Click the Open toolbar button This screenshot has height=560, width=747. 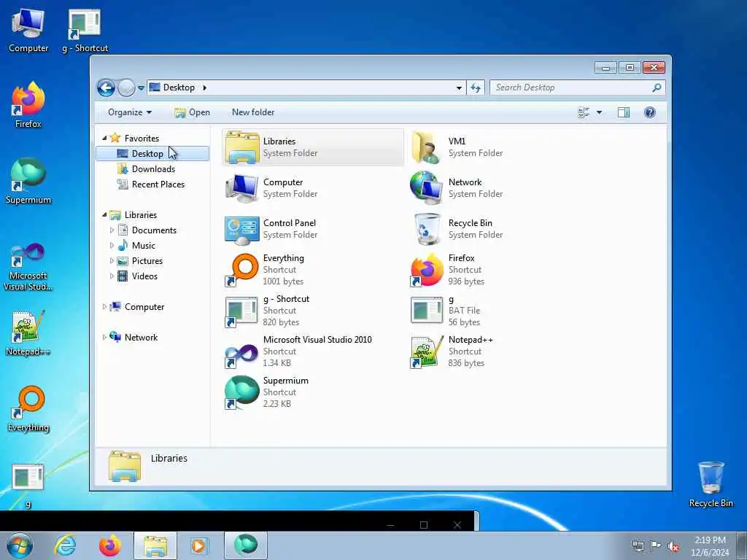coord(192,112)
